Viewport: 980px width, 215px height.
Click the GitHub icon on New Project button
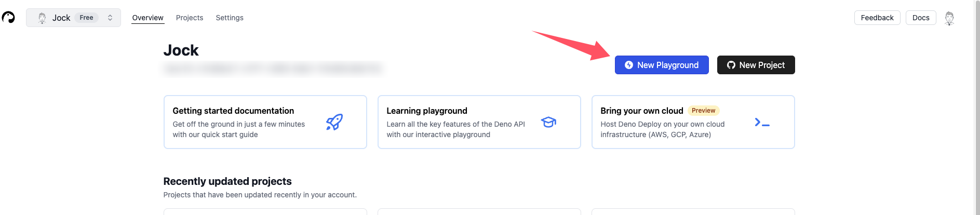(x=731, y=65)
